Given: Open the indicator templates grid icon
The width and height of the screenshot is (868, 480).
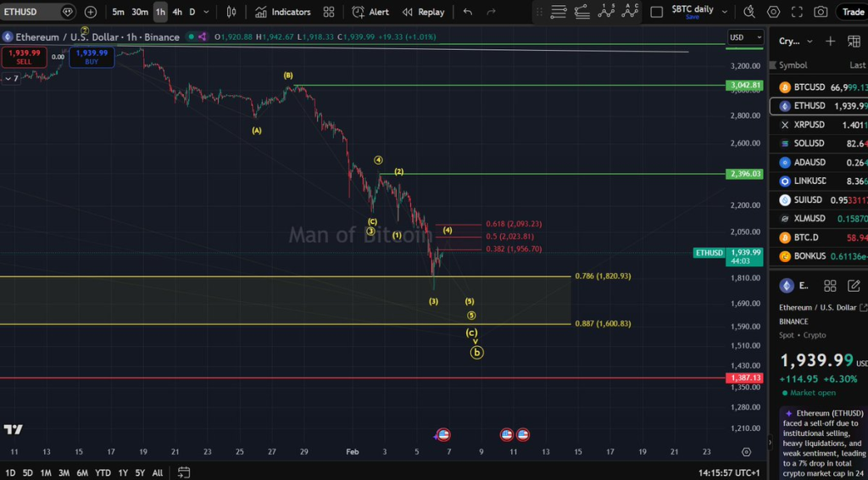Looking at the screenshot, I should (x=329, y=12).
